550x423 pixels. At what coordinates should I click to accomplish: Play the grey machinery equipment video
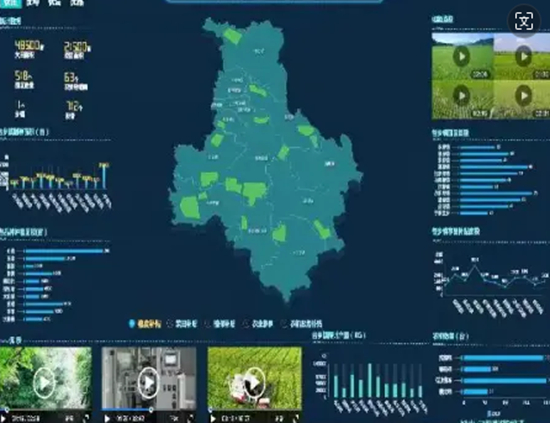pyautogui.click(x=149, y=383)
